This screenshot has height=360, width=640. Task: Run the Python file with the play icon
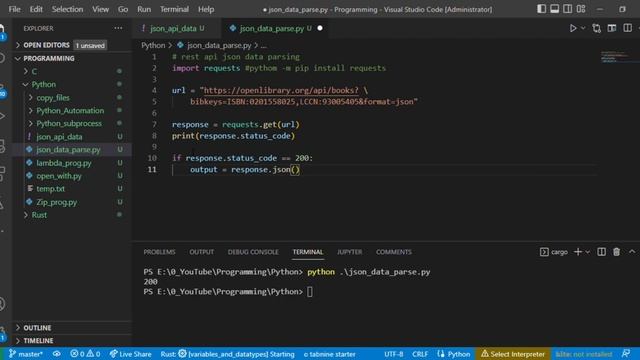[573, 28]
